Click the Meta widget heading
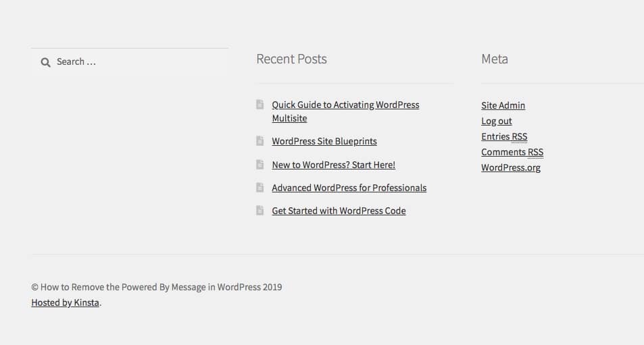Screen dimensions: 644x345 [x=494, y=59]
